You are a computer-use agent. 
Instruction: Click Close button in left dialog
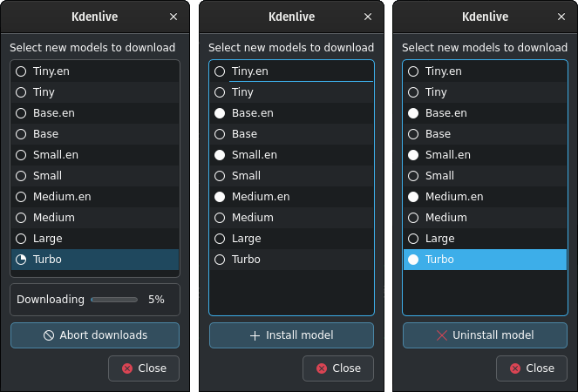coord(144,368)
